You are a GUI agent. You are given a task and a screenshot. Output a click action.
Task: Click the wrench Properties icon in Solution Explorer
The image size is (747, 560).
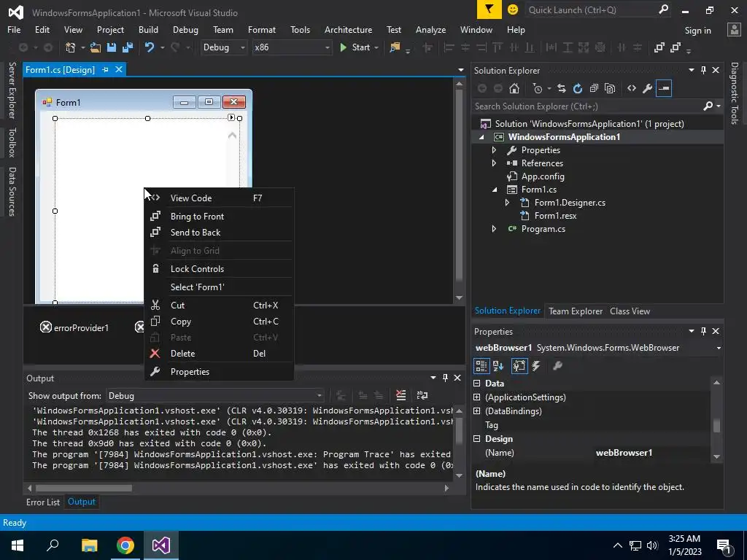pos(648,88)
